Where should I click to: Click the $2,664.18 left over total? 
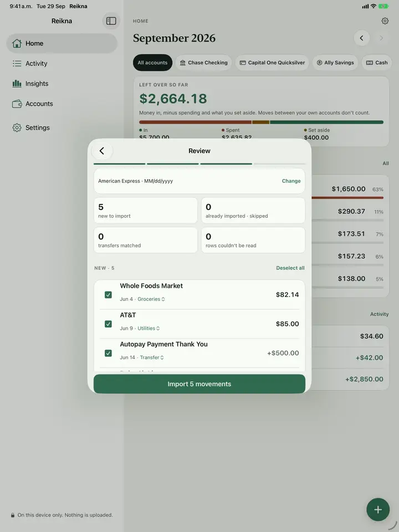(173, 99)
